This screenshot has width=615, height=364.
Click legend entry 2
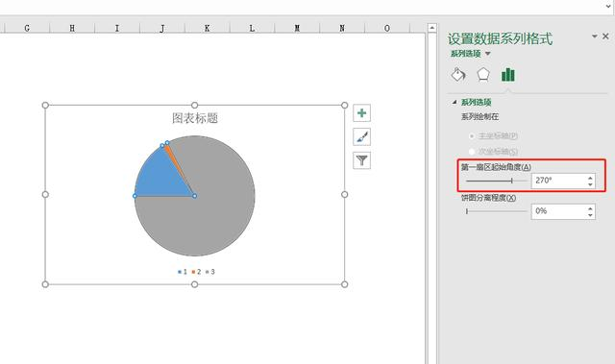click(196, 272)
